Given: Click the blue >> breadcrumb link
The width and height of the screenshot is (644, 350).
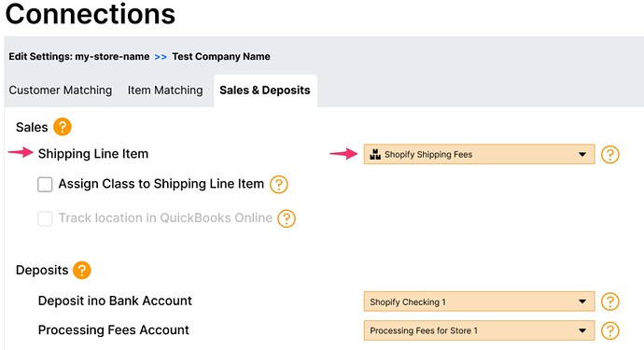Looking at the screenshot, I should pyautogui.click(x=161, y=57).
